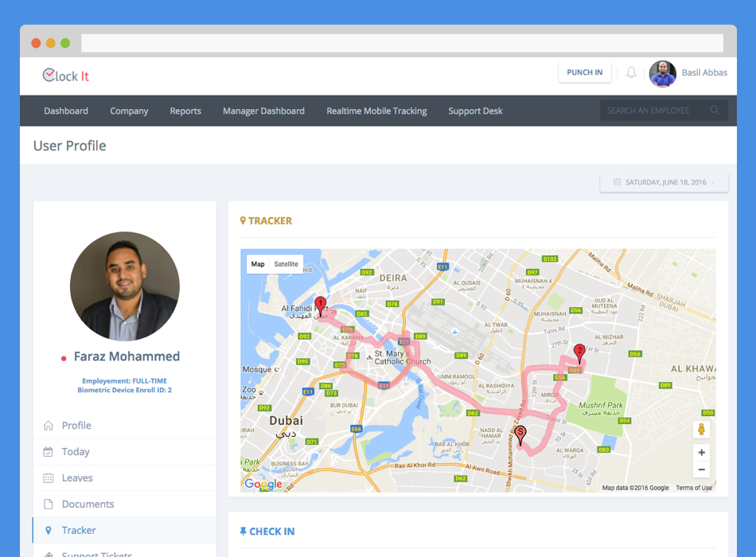The image size is (756, 557).
Task: Click the Tracker location pin sidebar icon
Action: click(x=49, y=531)
